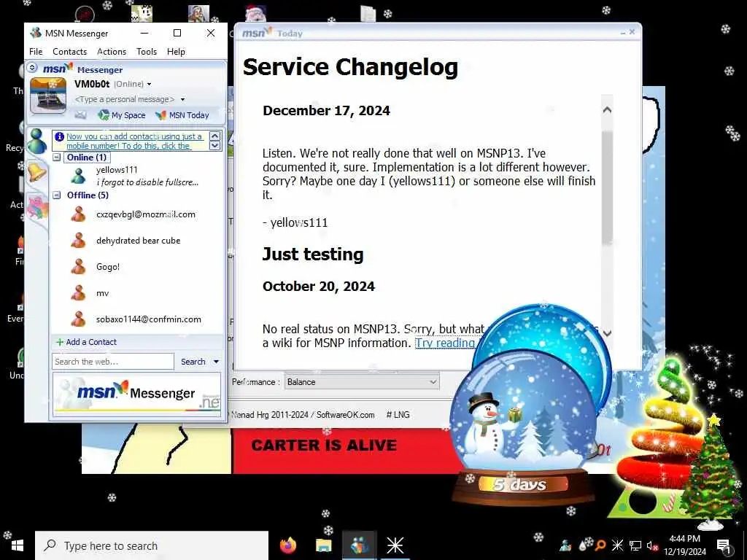Click yellows111 contact avatar icon
Screen dimensions: 747x560
[79, 176]
